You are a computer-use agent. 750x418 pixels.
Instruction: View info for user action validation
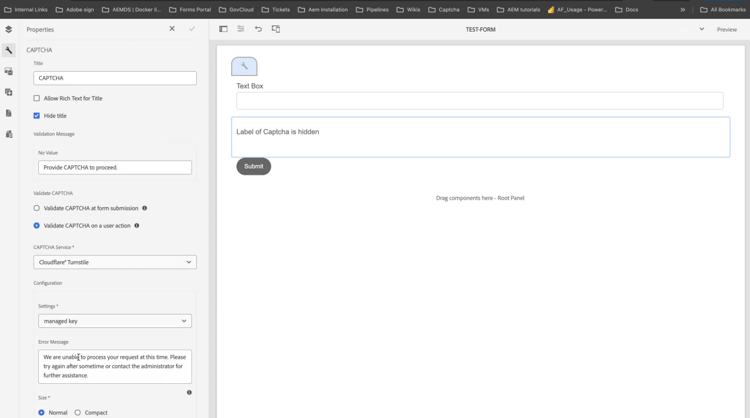(137, 225)
